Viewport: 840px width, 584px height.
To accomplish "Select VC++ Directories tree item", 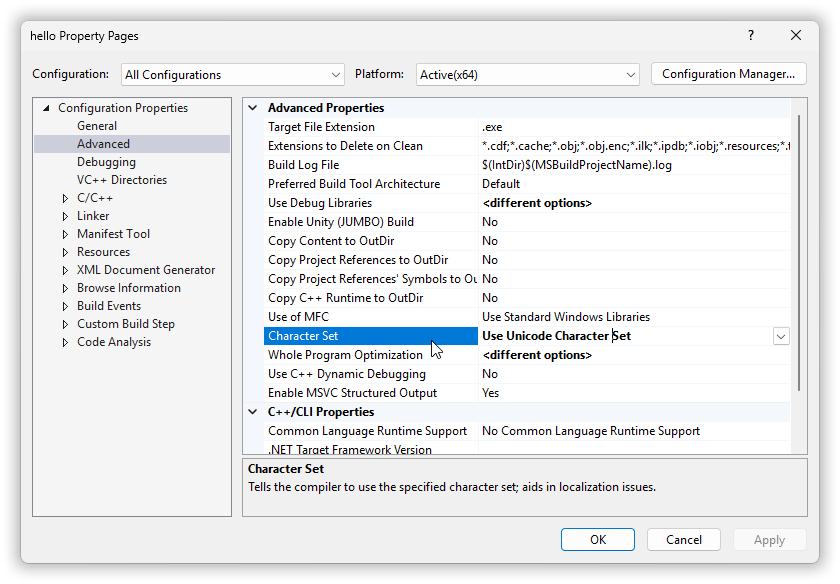I will pyautogui.click(x=122, y=180).
